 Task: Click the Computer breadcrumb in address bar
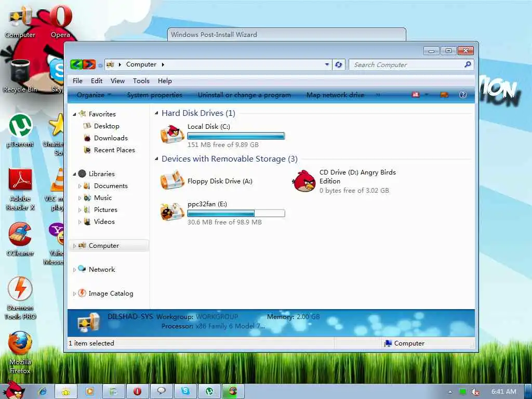(x=141, y=64)
